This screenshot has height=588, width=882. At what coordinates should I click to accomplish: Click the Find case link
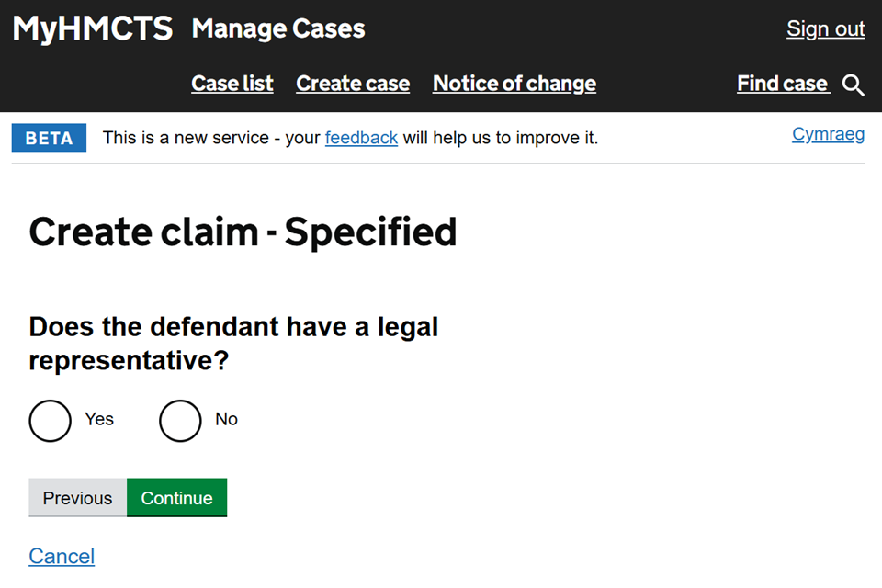coord(783,84)
